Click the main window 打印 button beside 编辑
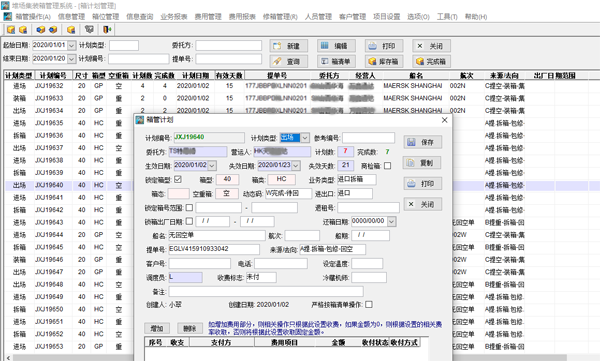This screenshot has width=600, height=361. tap(384, 46)
